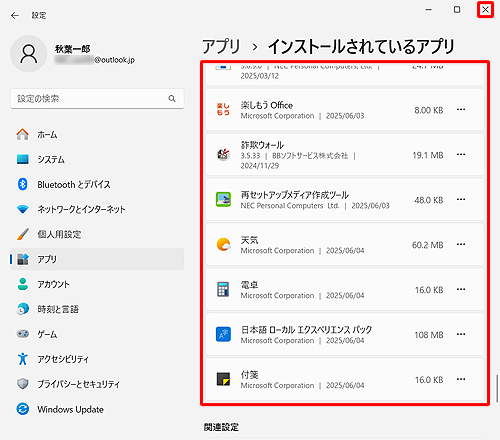Image resolution: width=500 pixels, height=440 pixels.
Task: Open Windows Update settings
Action: pos(97,409)
